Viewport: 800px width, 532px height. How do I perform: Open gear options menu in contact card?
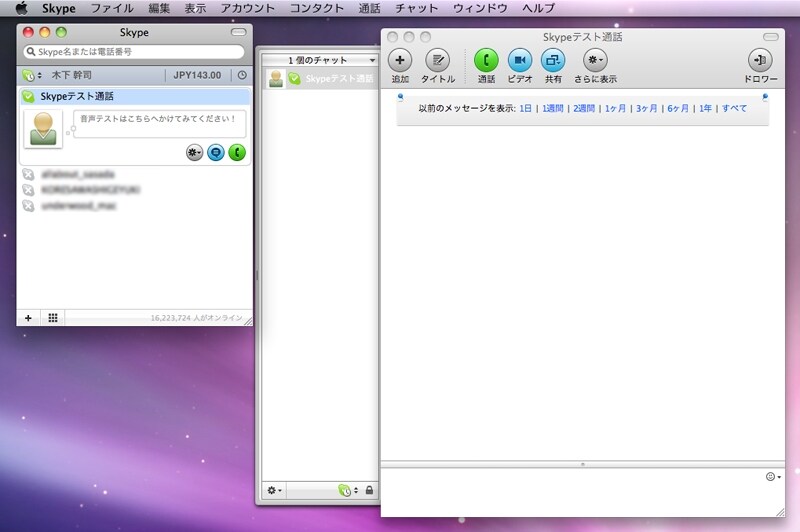pyautogui.click(x=194, y=152)
